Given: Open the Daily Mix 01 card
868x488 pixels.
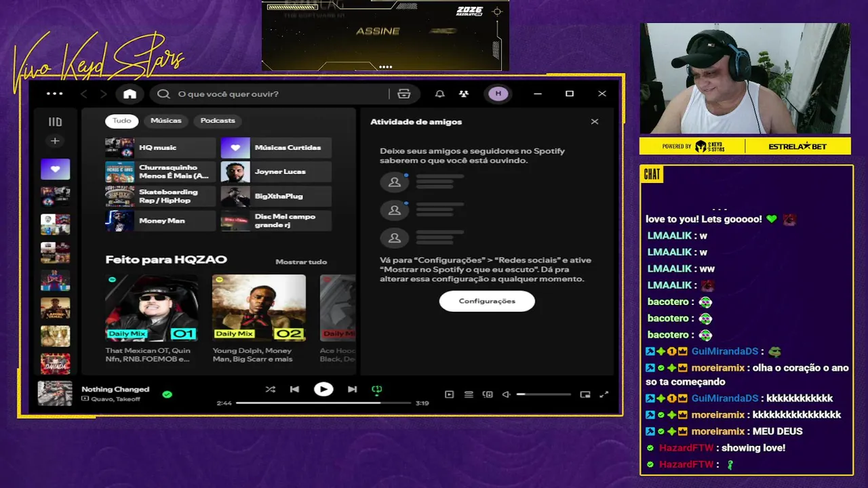Looking at the screenshot, I should click(x=152, y=318).
